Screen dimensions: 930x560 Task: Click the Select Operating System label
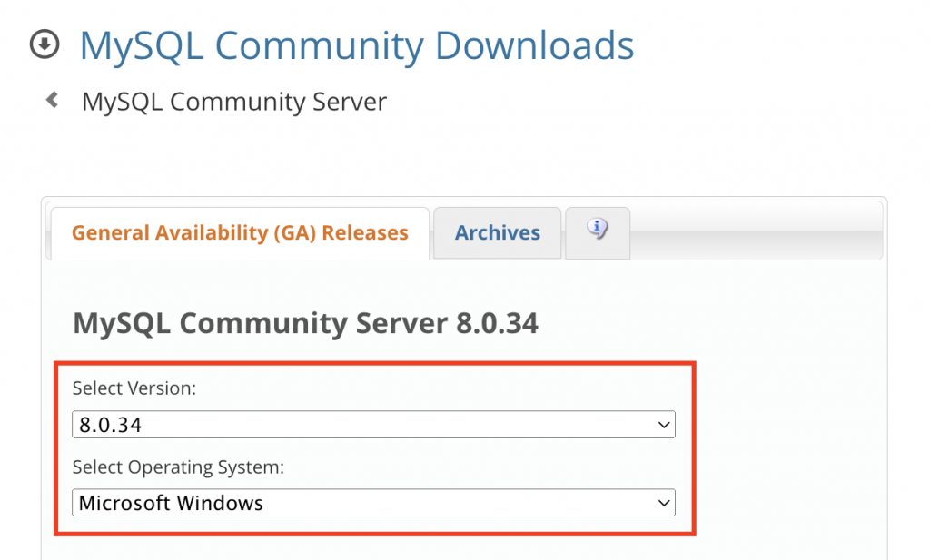178,467
